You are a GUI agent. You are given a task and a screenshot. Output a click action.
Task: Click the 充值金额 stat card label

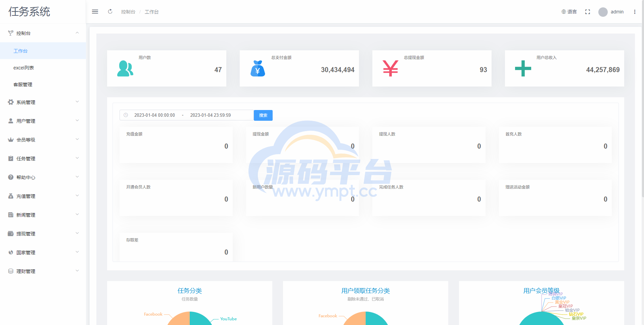pos(134,134)
